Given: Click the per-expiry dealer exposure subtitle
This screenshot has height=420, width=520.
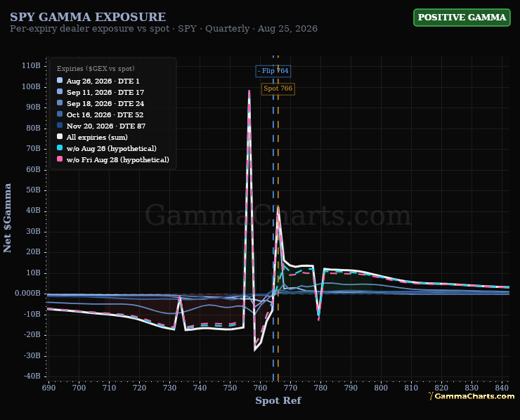Looking at the screenshot, I should (x=164, y=29).
